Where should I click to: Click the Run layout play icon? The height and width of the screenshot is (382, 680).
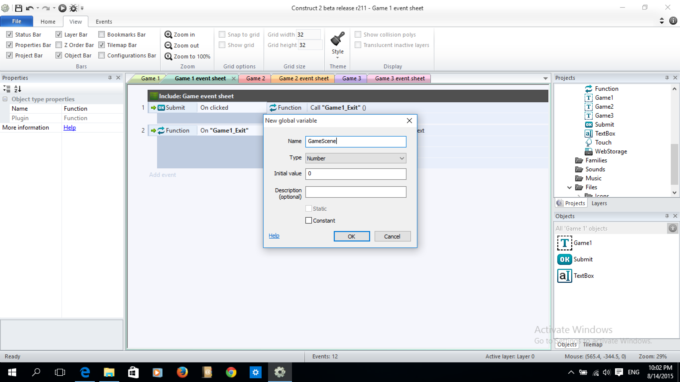[62, 8]
